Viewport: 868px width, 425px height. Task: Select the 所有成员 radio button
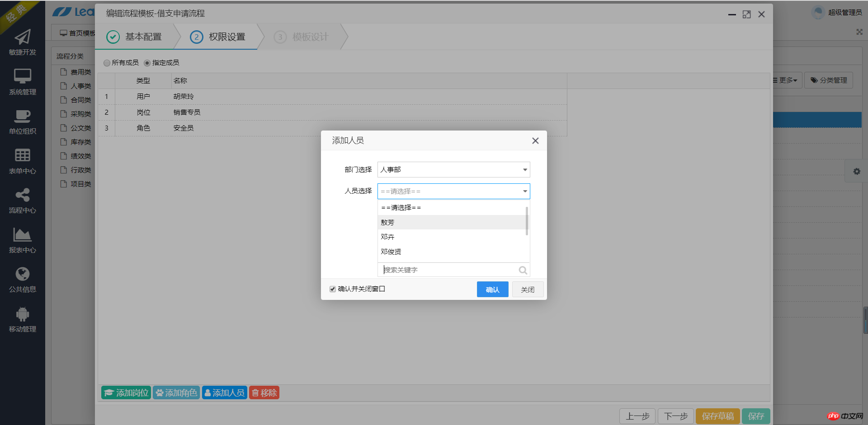pyautogui.click(x=107, y=63)
